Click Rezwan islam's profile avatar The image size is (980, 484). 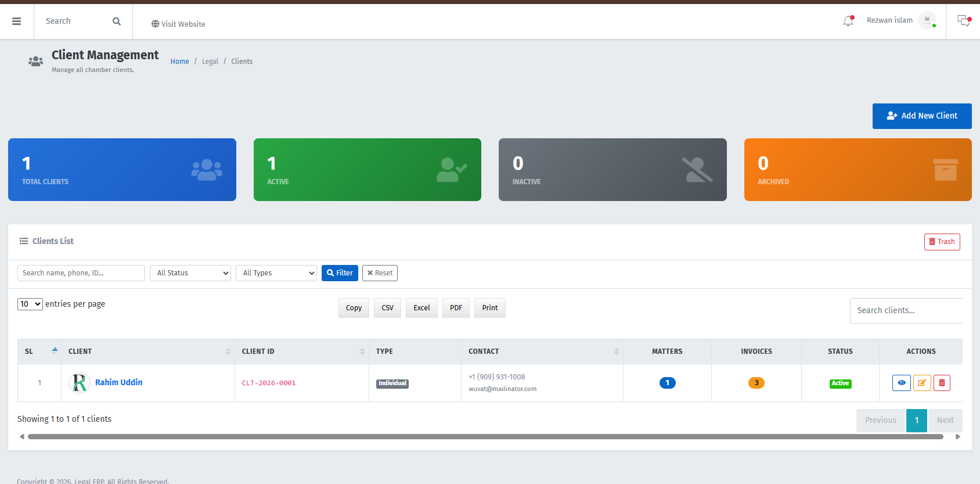pos(927,20)
